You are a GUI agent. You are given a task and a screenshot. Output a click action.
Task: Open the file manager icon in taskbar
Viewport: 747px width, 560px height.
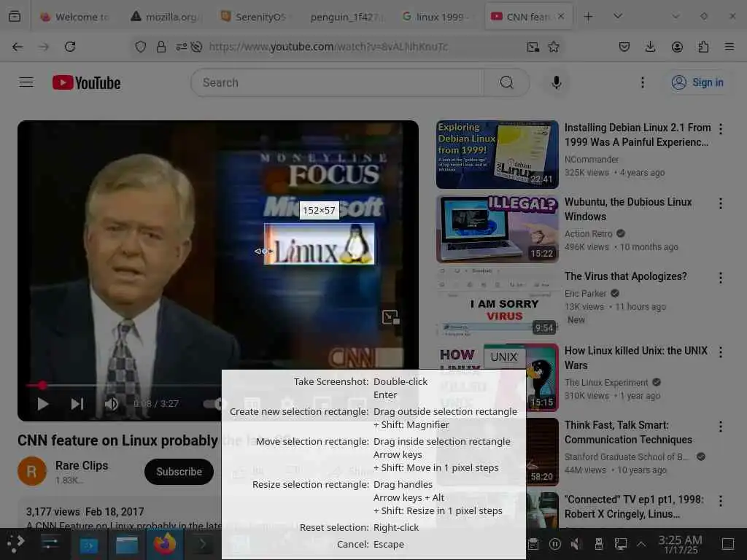coord(127,544)
